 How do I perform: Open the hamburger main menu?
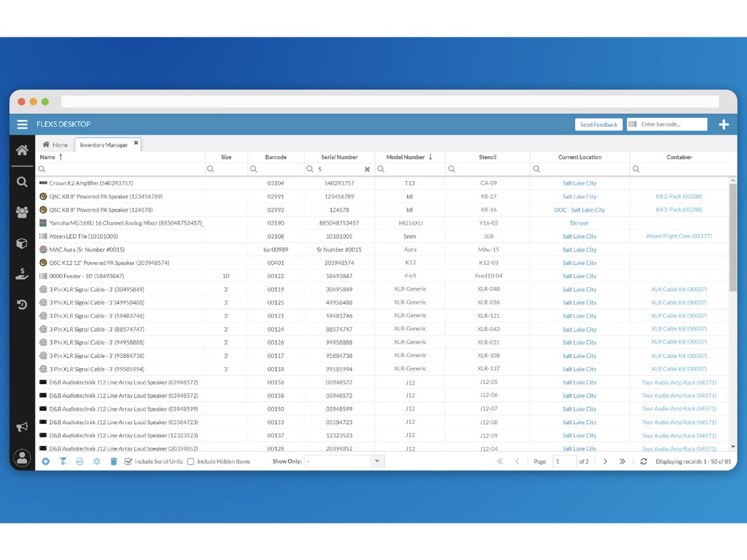[22, 124]
